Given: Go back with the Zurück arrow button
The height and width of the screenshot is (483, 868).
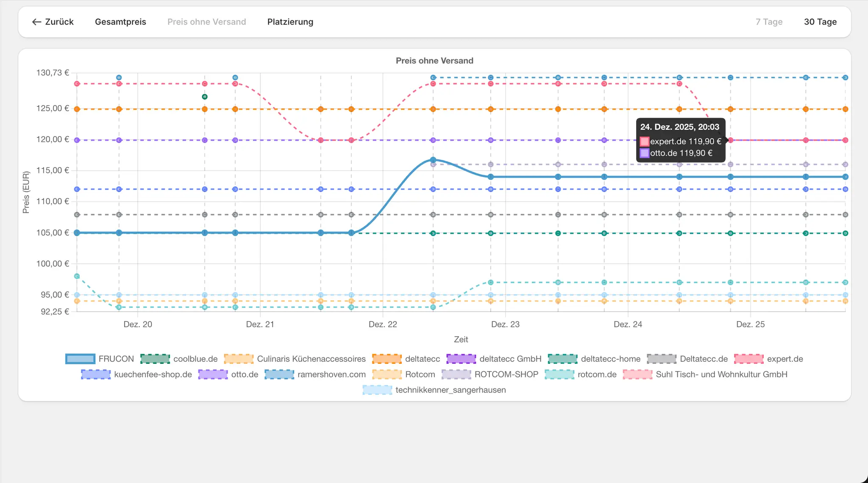Looking at the screenshot, I should 53,22.
